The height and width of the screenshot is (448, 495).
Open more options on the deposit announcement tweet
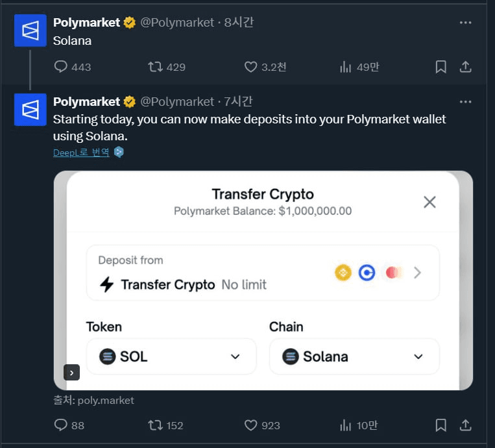[465, 102]
